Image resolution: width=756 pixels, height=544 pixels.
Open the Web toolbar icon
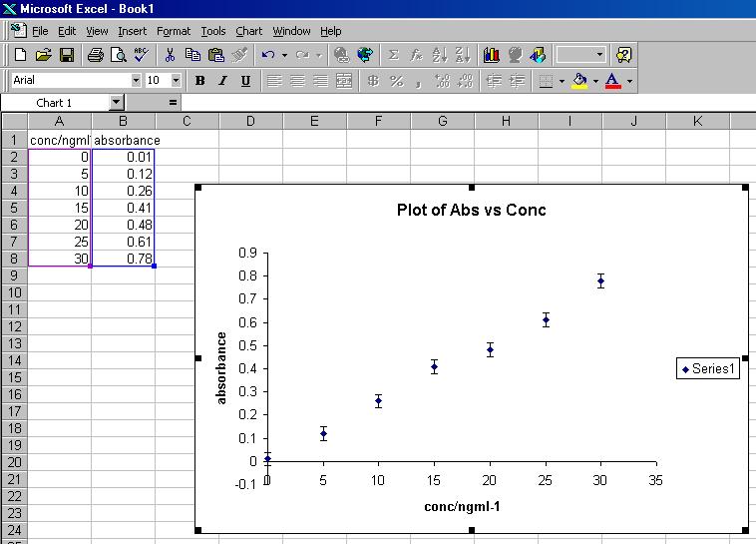pyautogui.click(x=365, y=55)
